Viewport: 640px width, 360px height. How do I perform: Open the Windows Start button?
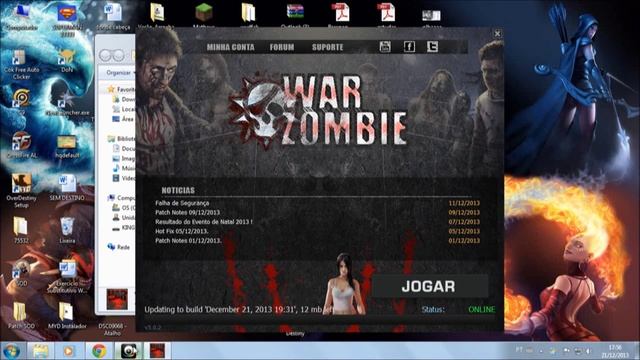(x=11, y=351)
